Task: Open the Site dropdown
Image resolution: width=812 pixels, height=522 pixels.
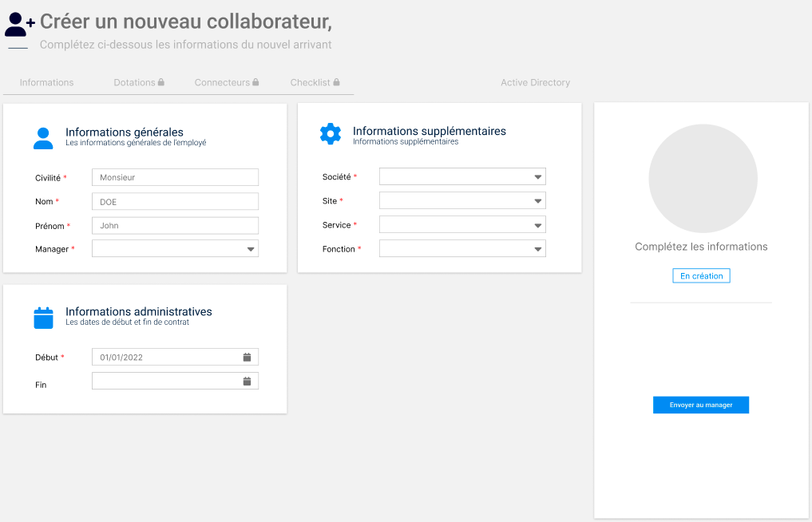Action: 538,200
